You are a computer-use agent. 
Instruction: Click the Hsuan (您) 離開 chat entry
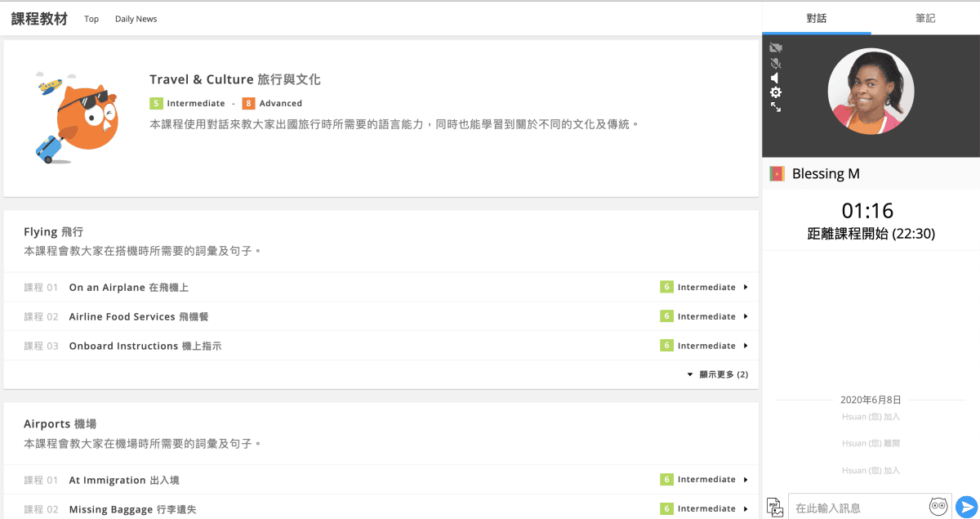coord(871,443)
